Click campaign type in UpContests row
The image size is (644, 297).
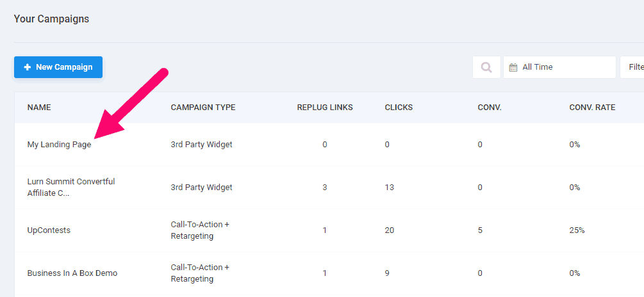[200, 230]
